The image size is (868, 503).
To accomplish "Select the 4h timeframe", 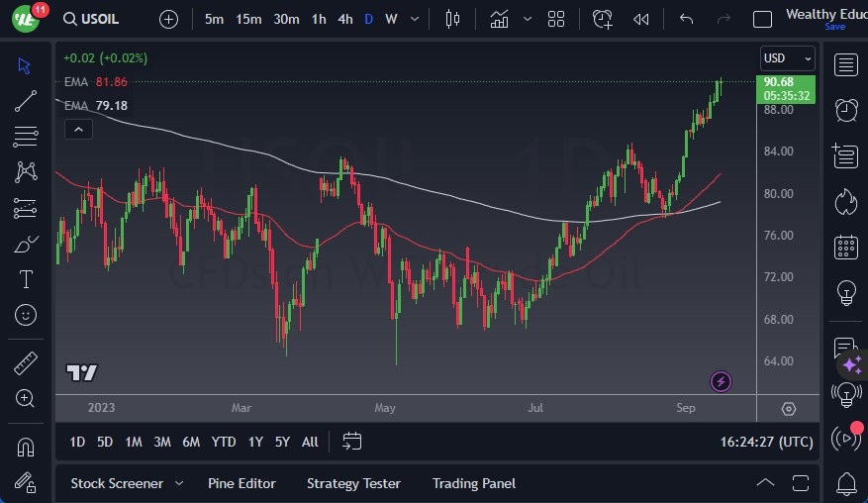I will (x=344, y=19).
